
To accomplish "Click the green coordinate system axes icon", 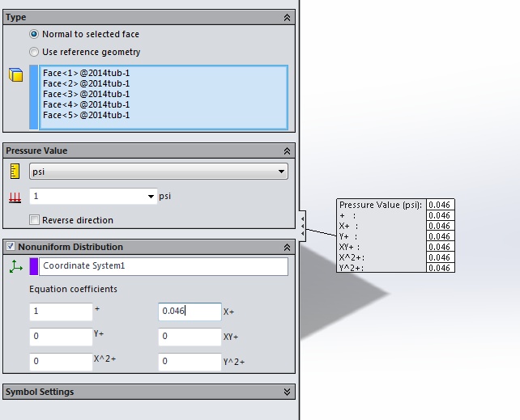I will pos(15,266).
